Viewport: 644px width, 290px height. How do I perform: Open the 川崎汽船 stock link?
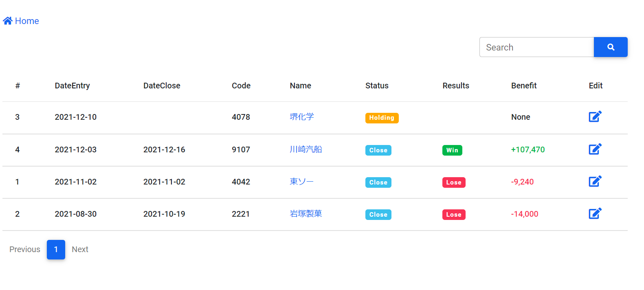point(306,149)
